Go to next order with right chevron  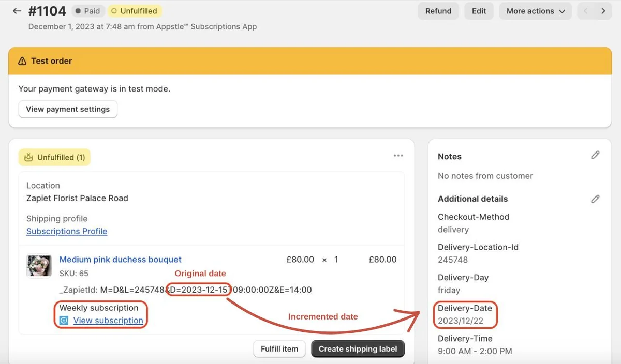[603, 11]
